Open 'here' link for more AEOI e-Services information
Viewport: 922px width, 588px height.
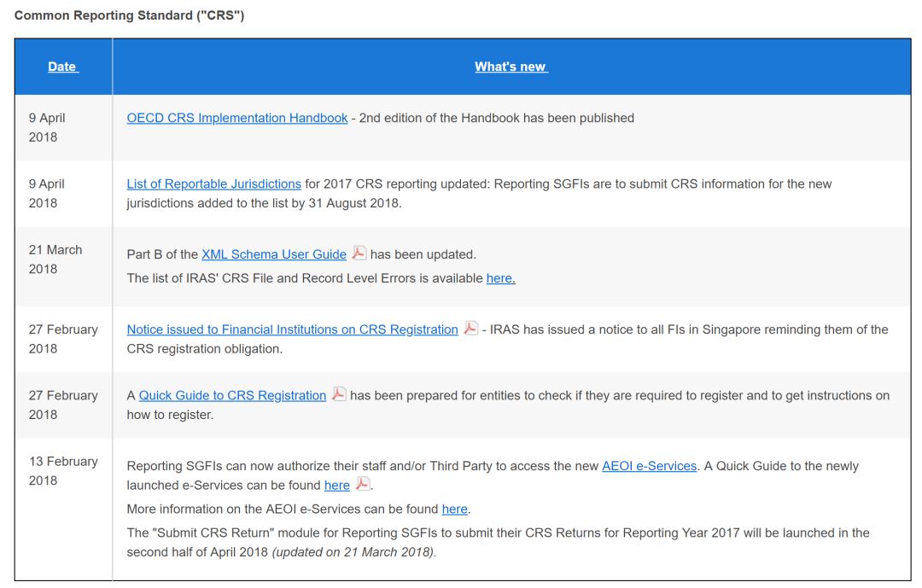[x=454, y=509]
